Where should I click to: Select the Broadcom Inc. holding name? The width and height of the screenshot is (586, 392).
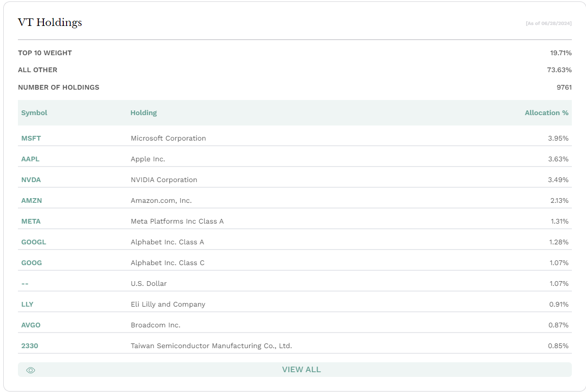click(156, 325)
